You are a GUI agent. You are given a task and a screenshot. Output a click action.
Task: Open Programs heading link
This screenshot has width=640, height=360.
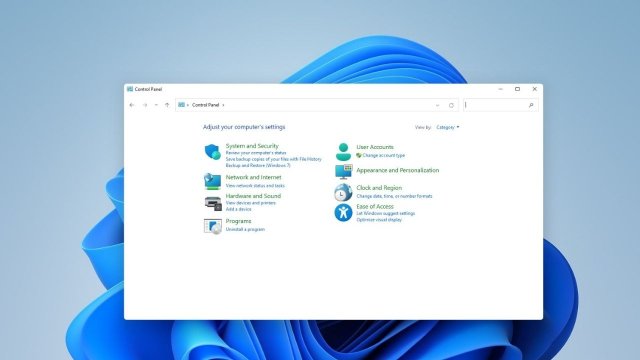[238, 221]
